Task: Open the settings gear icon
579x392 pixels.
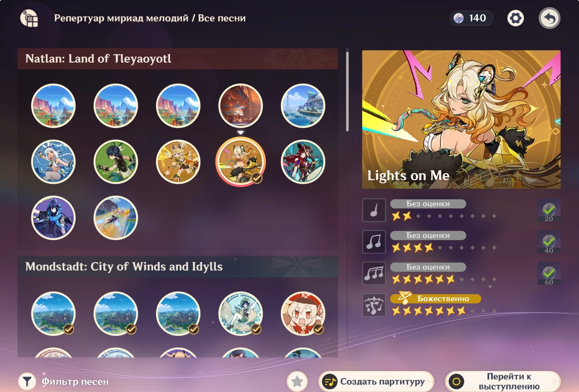Action: 515,18
